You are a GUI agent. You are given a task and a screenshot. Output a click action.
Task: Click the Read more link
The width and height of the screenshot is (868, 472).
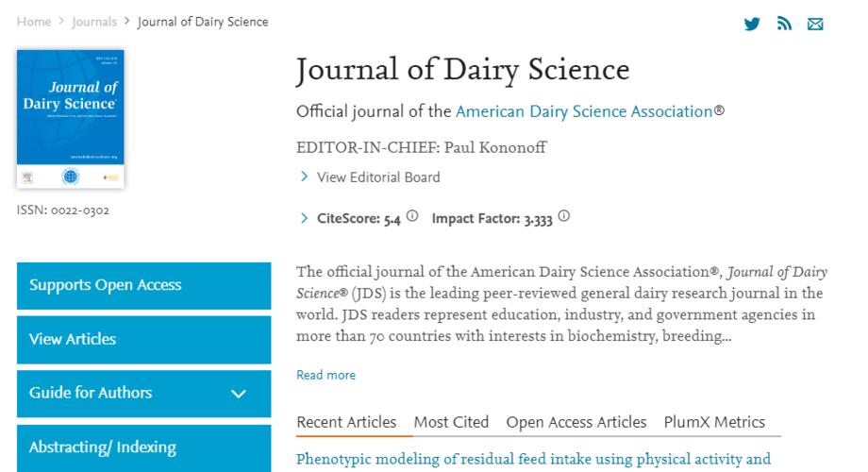coord(325,375)
